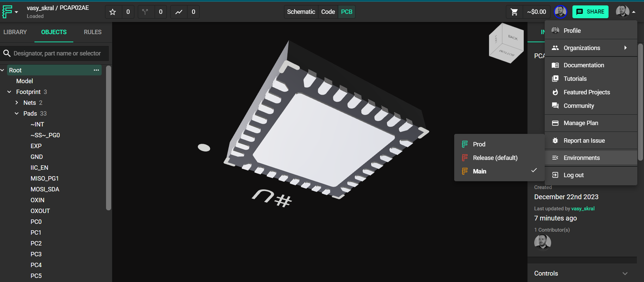644x282 pixels.
Task: Open the RULES tab
Action: 93,32
